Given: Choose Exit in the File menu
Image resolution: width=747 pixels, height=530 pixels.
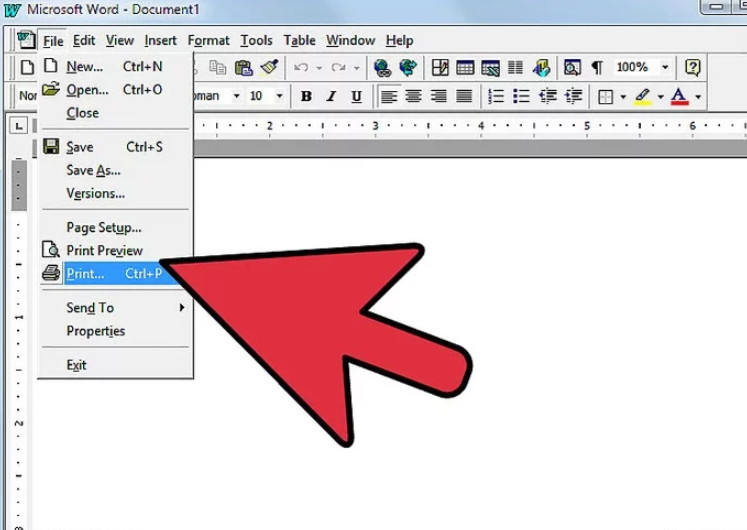Looking at the screenshot, I should pos(115,365).
